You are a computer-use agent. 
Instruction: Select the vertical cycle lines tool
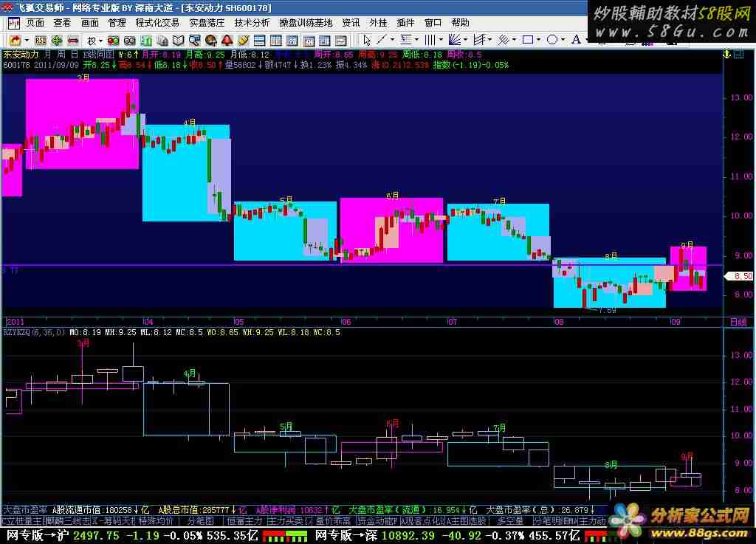point(430,40)
